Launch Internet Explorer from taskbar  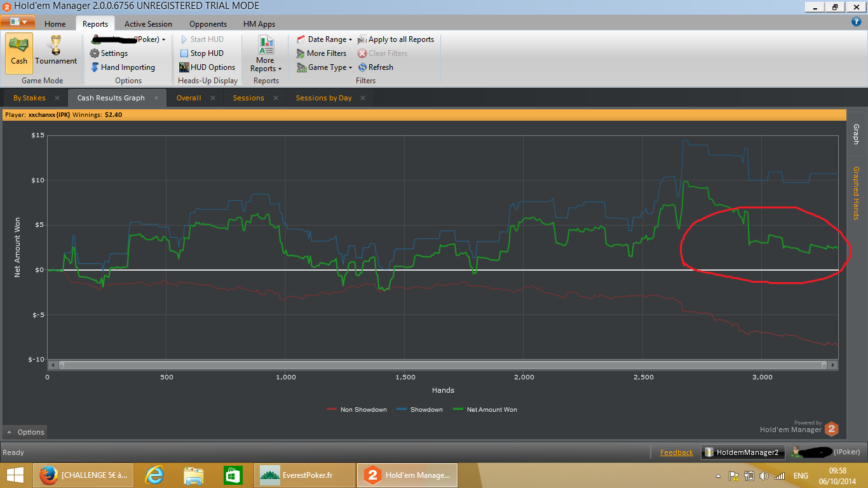pos(154,475)
